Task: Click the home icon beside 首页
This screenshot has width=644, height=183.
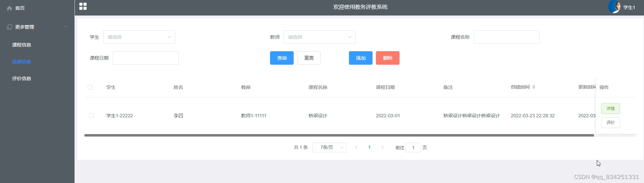Action: click(x=9, y=8)
